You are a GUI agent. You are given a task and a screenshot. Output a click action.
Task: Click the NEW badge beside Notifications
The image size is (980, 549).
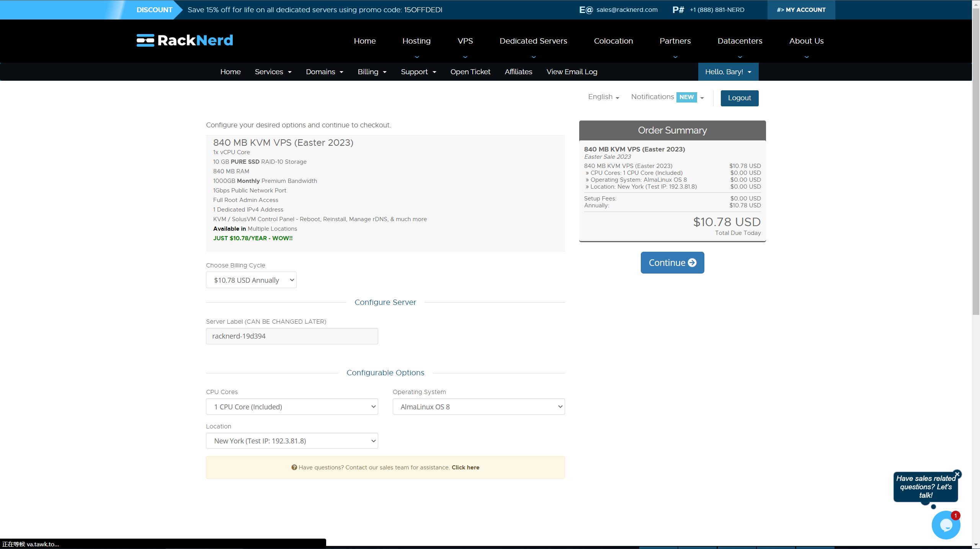(686, 97)
